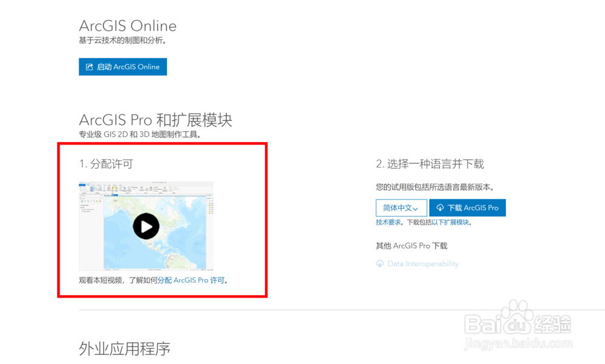Select text 基于云技术的制图和分析
The width and height of the screenshot is (605, 364).
pos(122,41)
